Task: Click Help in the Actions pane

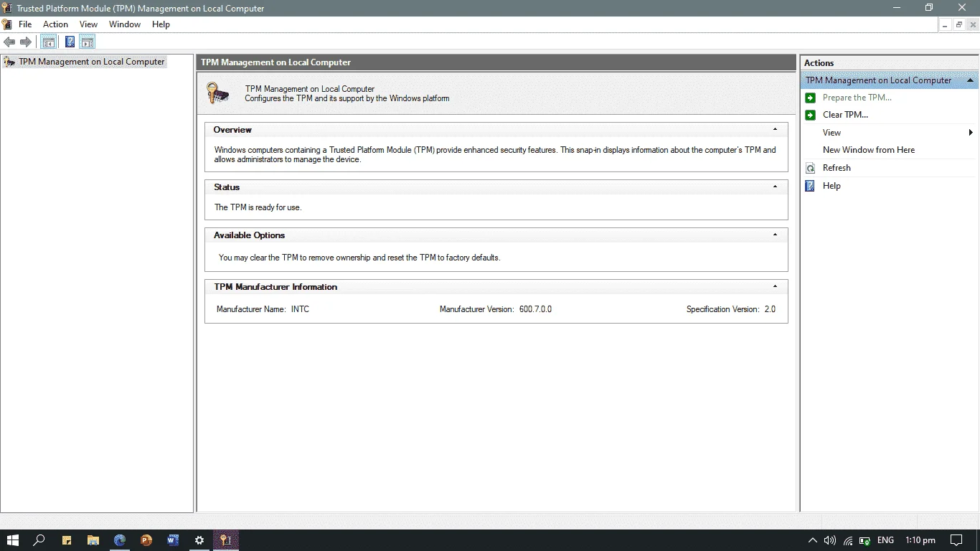Action: coord(831,186)
